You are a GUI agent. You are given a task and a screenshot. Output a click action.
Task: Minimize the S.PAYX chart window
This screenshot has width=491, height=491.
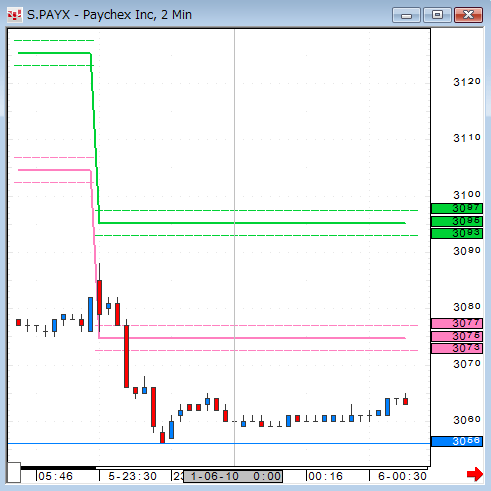[406, 15]
